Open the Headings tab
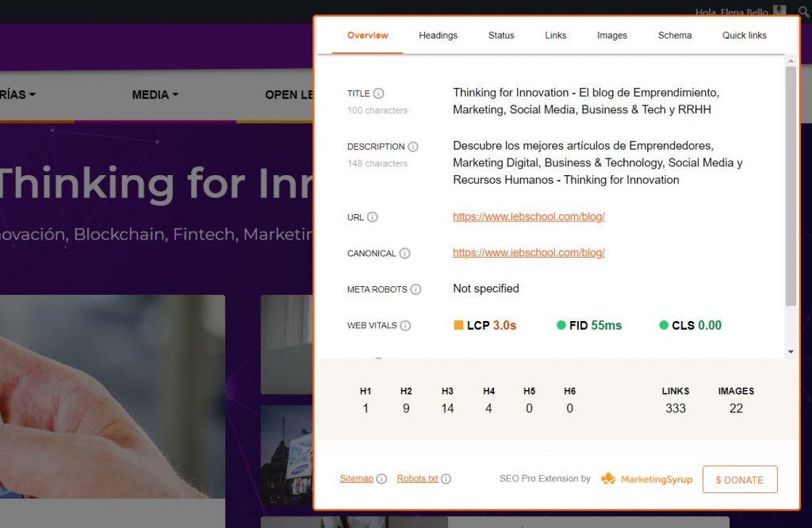This screenshot has height=528, width=812. (x=438, y=35)
